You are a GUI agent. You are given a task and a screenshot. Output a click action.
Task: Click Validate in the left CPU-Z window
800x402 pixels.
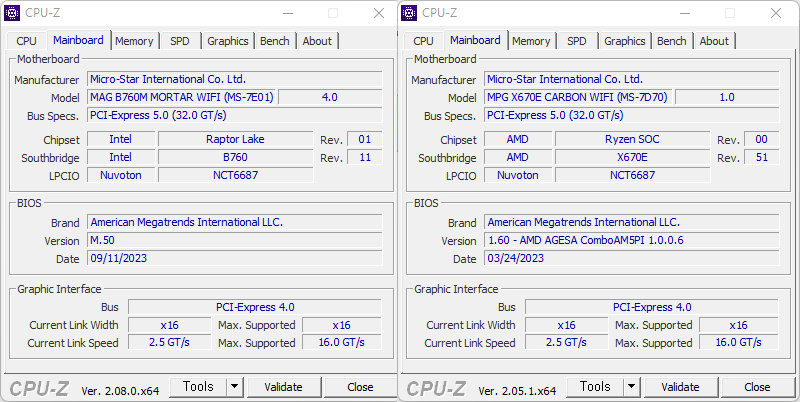pos(283,387)
